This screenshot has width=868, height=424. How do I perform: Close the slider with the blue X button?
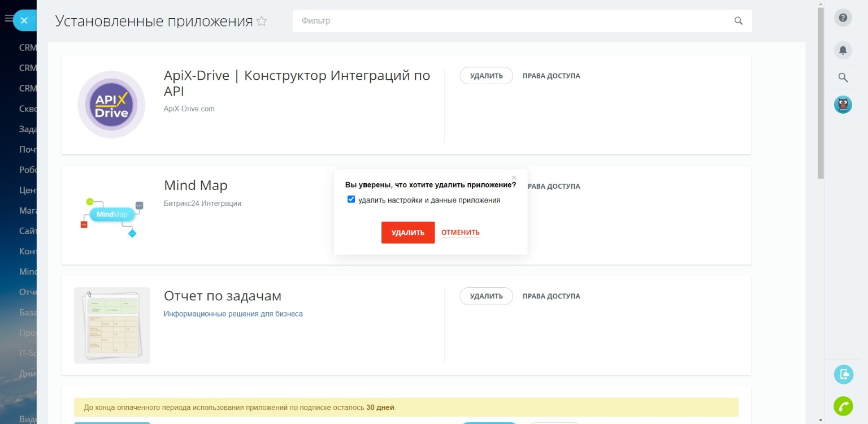coord(24,20)
